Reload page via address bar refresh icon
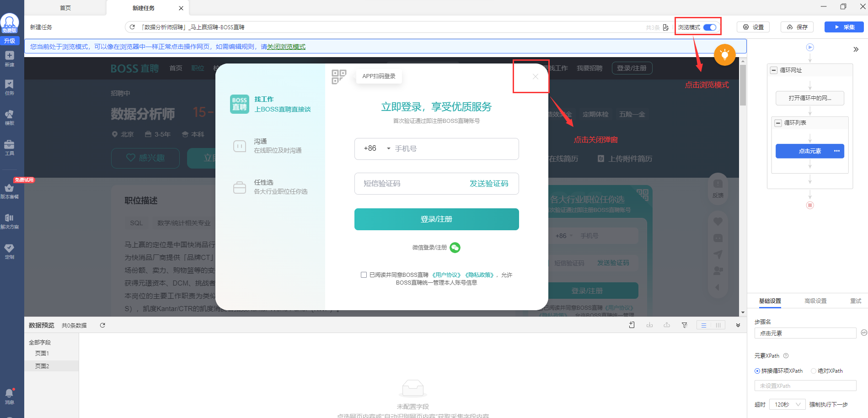Screen dimensions: 868x418 132,27
